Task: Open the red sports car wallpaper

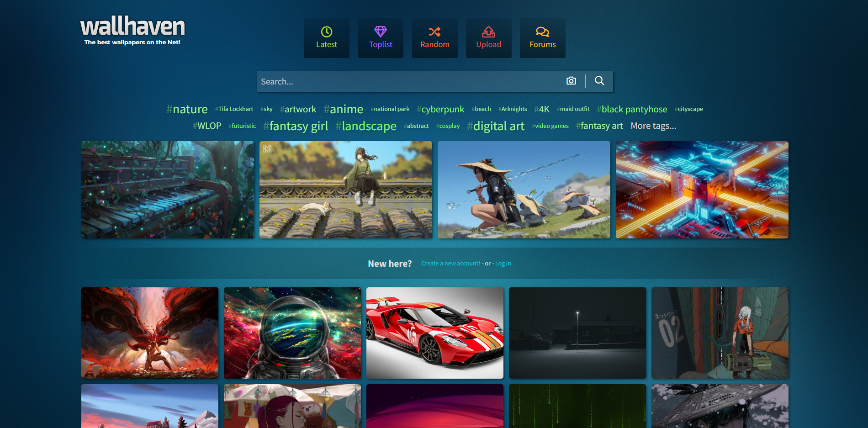Action: [435, 333]
